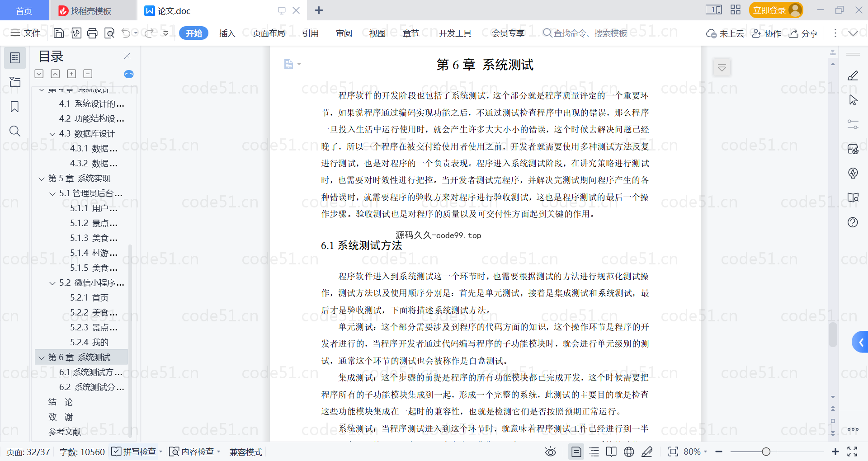The width and height of the screenshot is (868, 461).
Task: Select the cursor selection tool in right sidebar
Action: coord(853,100)
